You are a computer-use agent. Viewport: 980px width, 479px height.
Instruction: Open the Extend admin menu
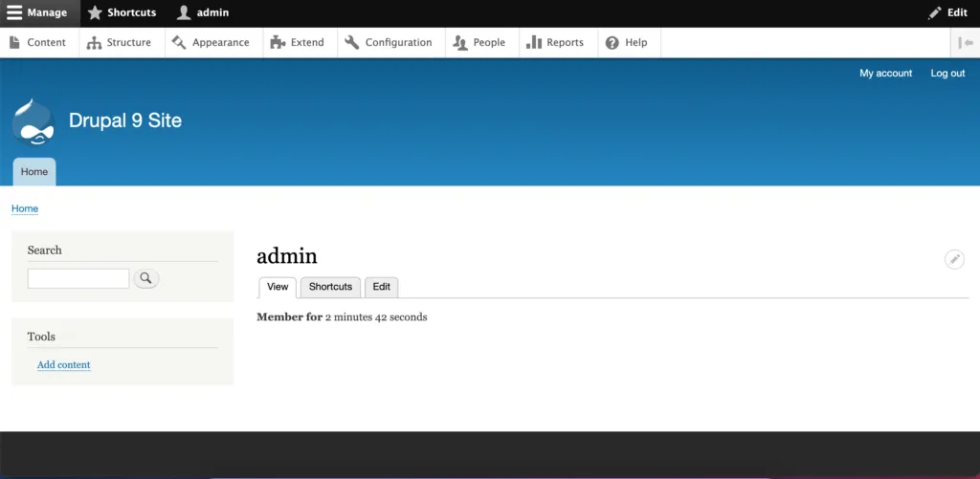pyautogui.click(x=298, y=42)
